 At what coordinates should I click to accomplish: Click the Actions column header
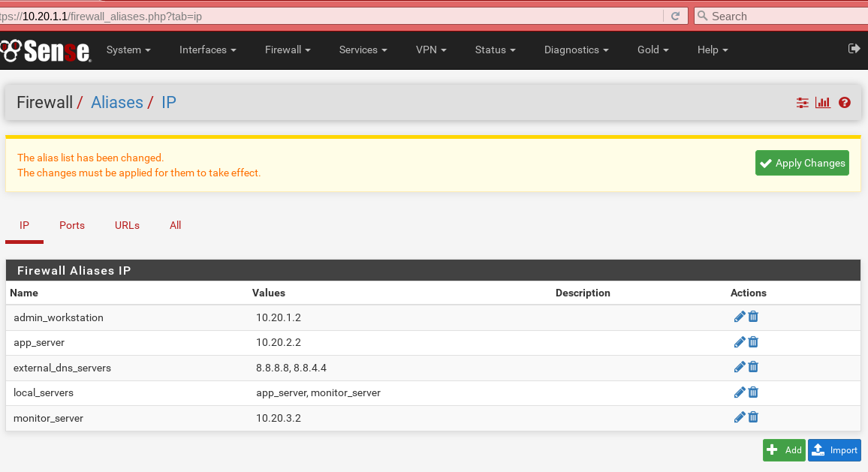tap(749, 293)
